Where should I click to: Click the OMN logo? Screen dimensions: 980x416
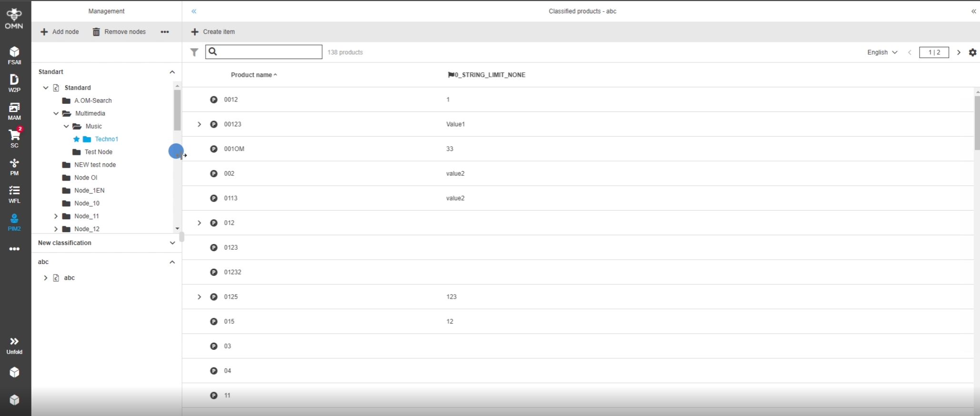point(14,19)
